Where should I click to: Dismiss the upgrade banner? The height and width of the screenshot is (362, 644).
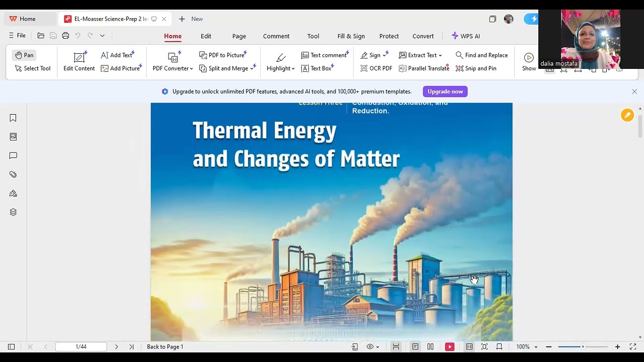click(x=634, y=92)
